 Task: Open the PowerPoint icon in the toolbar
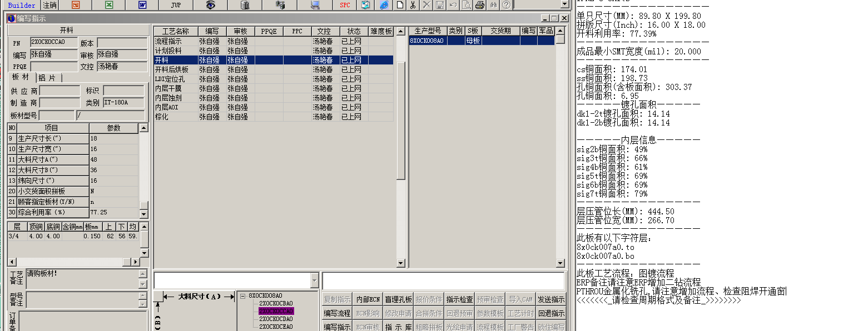point(76,5)
